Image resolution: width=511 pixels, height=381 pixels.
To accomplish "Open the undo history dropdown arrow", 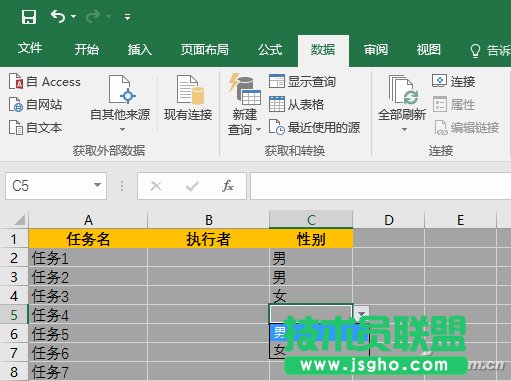I will (73, 16).
